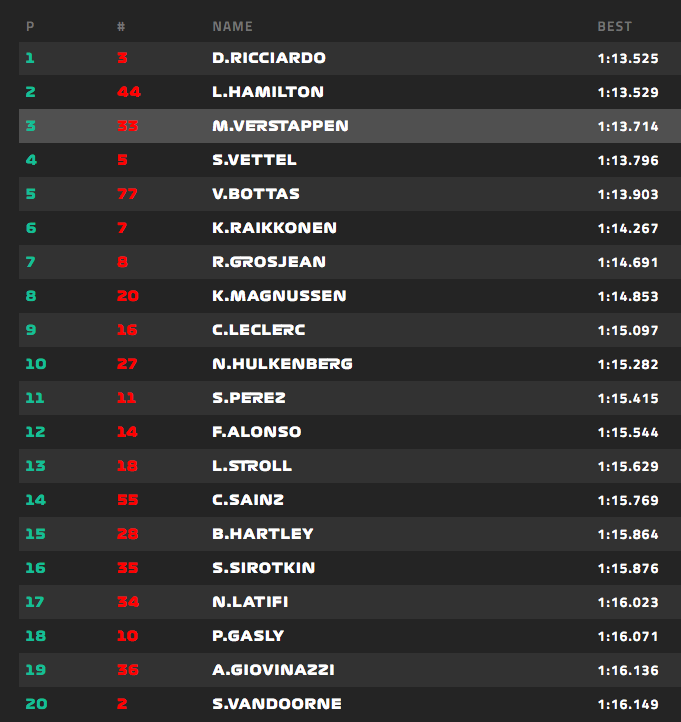Select C.Sainz's car number 55
Image resolution: width=681 pixels, height=722 pixels.
pos(127,500)
